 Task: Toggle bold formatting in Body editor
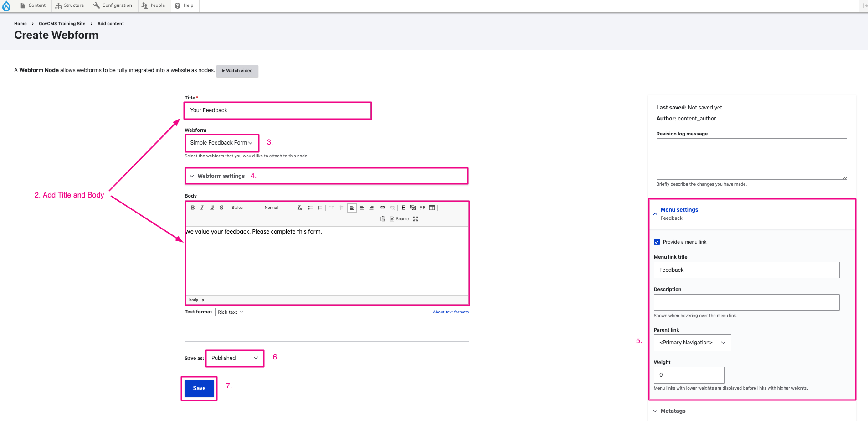pos(193,208)
